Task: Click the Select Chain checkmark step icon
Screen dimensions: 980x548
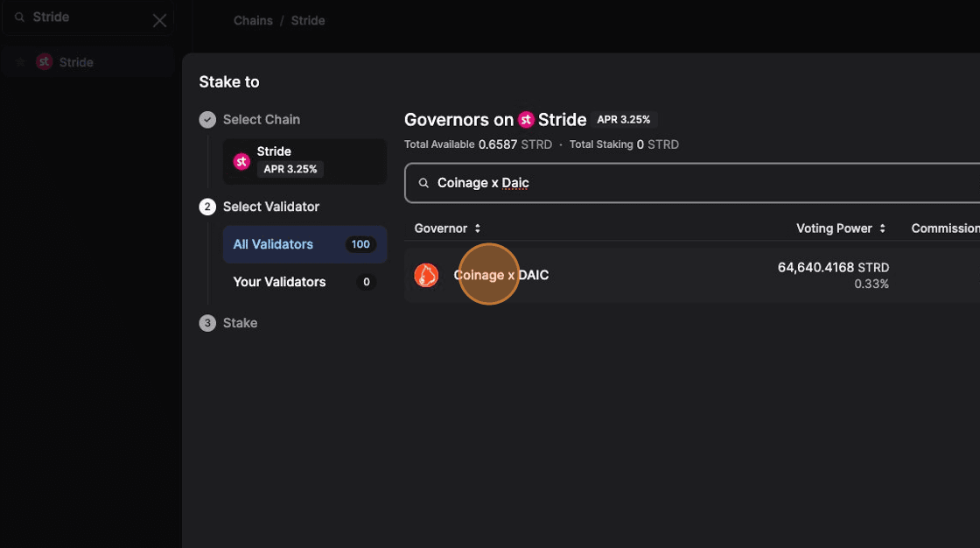Action: 207,120
